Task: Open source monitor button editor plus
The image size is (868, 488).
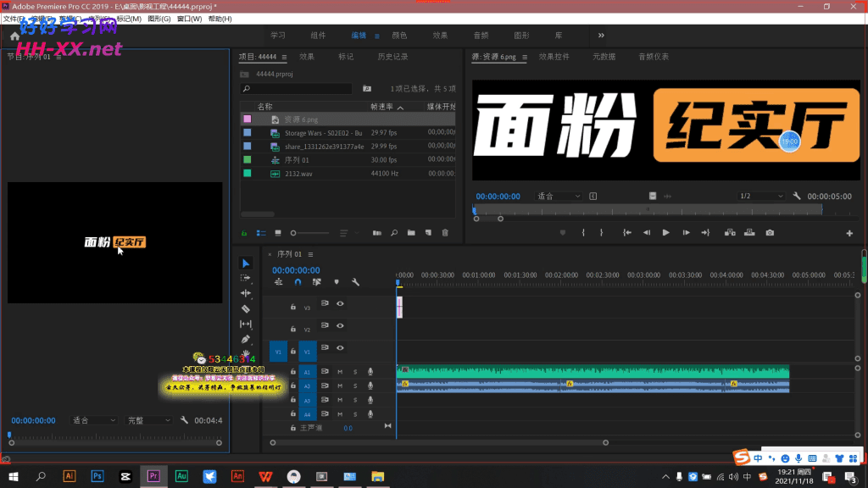Action: click(x=849, y=234)
